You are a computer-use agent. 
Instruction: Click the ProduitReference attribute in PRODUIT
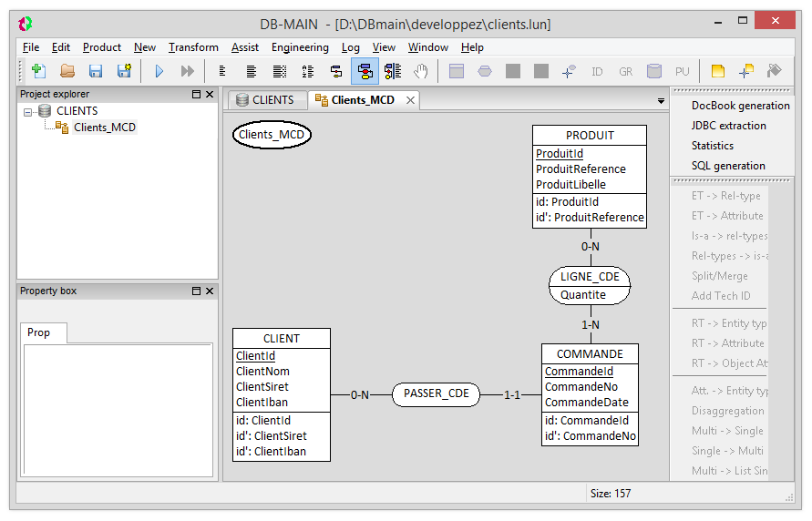[x=581, y=169]
